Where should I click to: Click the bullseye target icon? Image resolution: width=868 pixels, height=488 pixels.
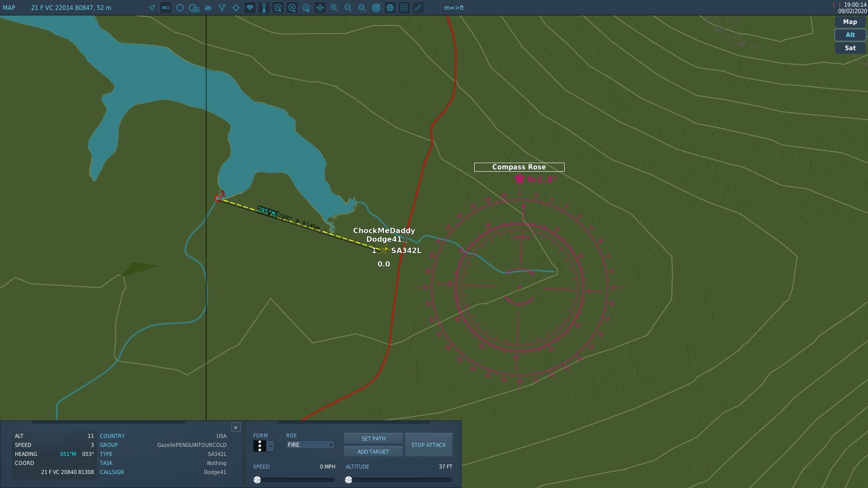click(x=376, y=8)
